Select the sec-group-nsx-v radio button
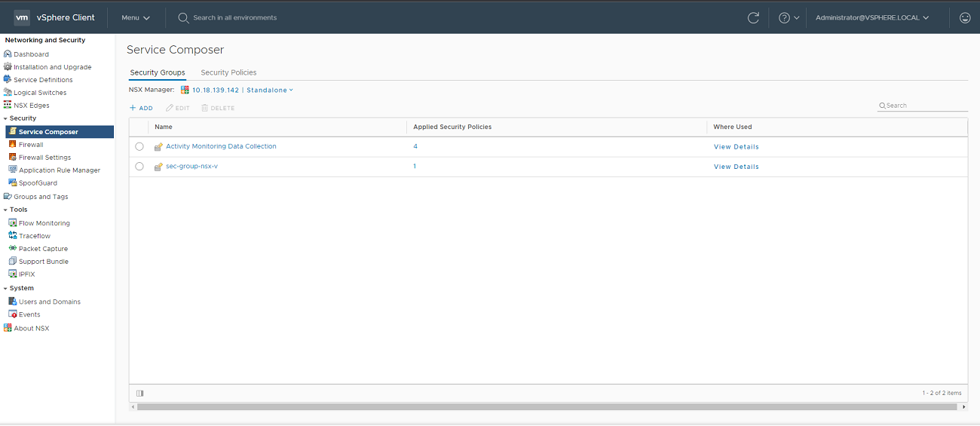The height and width of the screenshot is (426, 980). tap(139, 167)
